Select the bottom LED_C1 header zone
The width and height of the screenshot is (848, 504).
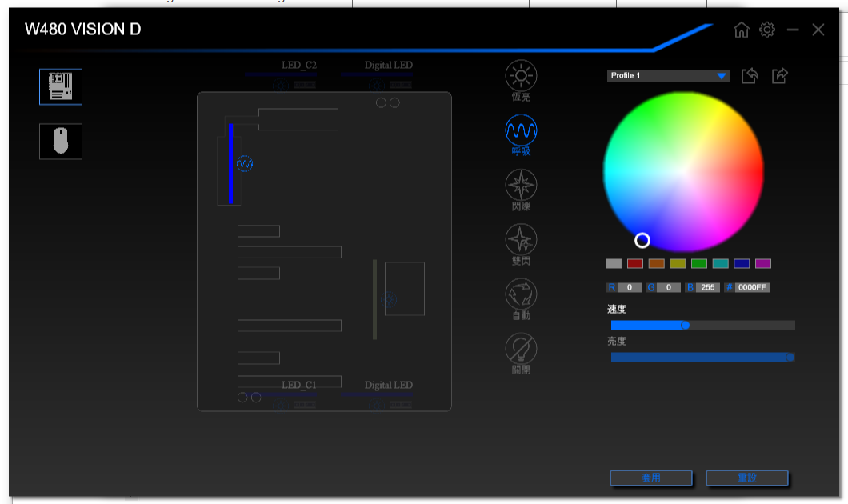coord(281,394)
